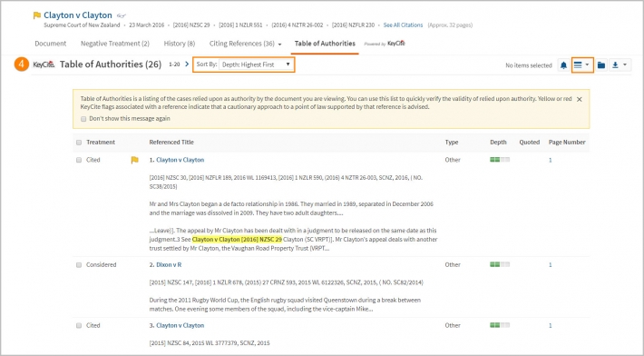This screenshot has height=356, width=644.
Task: Open the list detail view icon
Action: pos(578,64)
